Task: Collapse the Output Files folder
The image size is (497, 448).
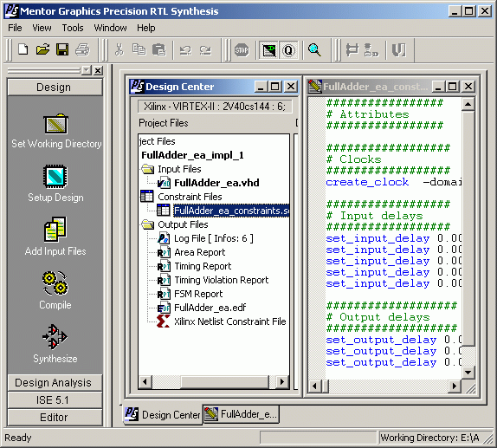Action: click(147, 224)
